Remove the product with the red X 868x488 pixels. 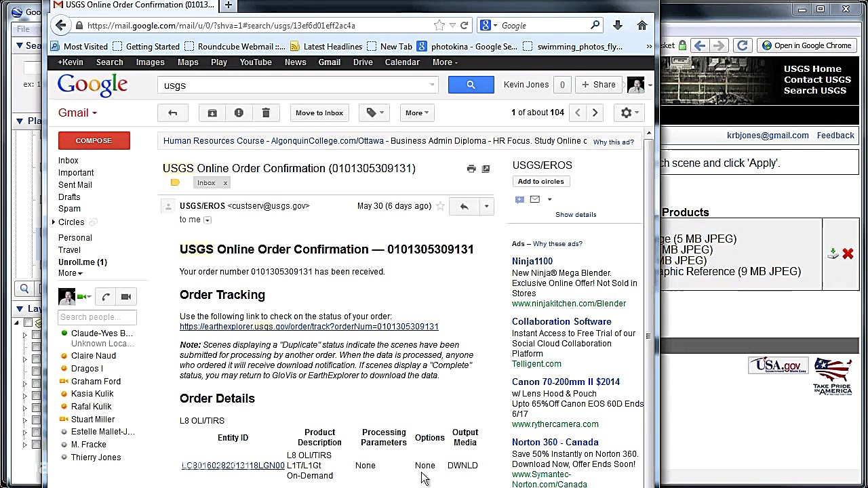[848, 253]
